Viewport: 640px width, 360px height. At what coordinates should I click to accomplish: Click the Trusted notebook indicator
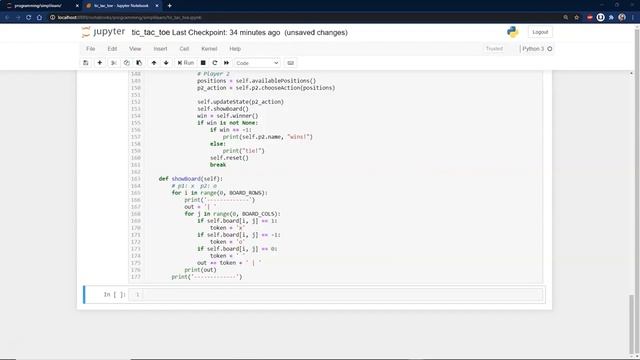tap(494, 49)
